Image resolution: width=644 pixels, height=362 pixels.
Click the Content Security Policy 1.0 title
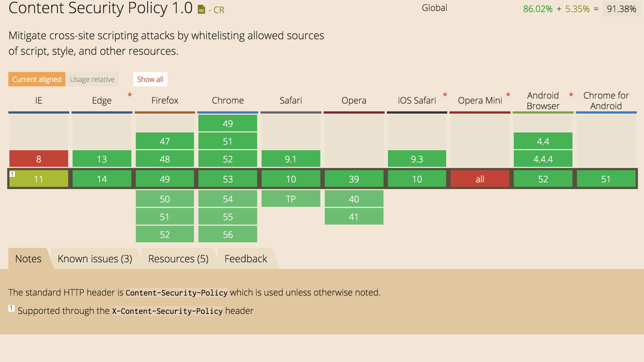[100, 8]
